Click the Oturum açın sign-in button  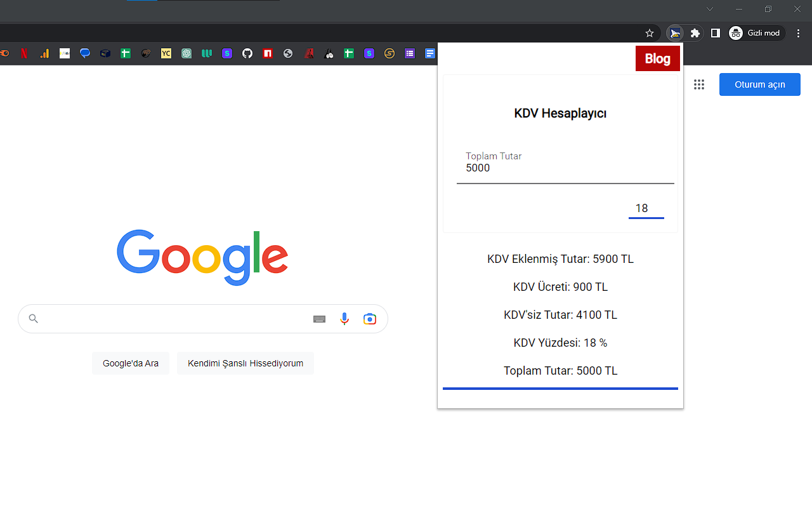coord(760,84)
